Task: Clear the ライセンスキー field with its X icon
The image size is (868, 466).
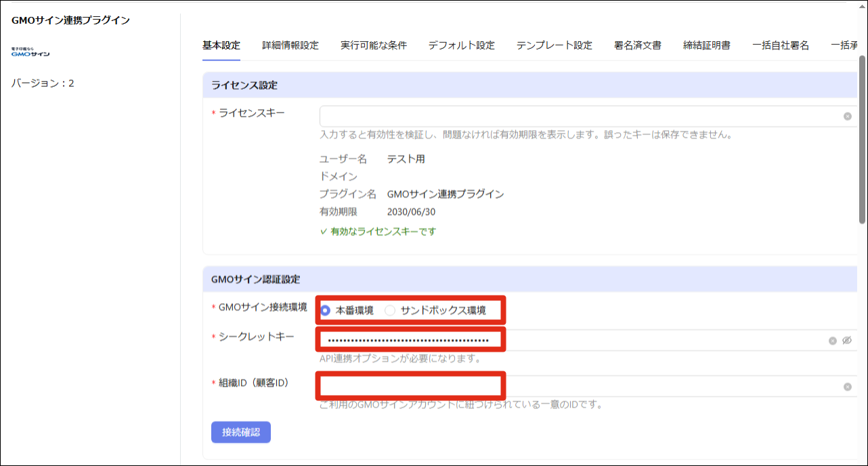Action: pos(847,116)
